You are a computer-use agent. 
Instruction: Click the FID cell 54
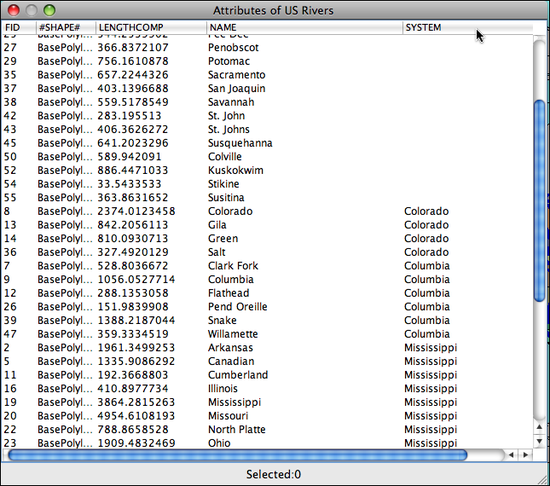(10, 184)
